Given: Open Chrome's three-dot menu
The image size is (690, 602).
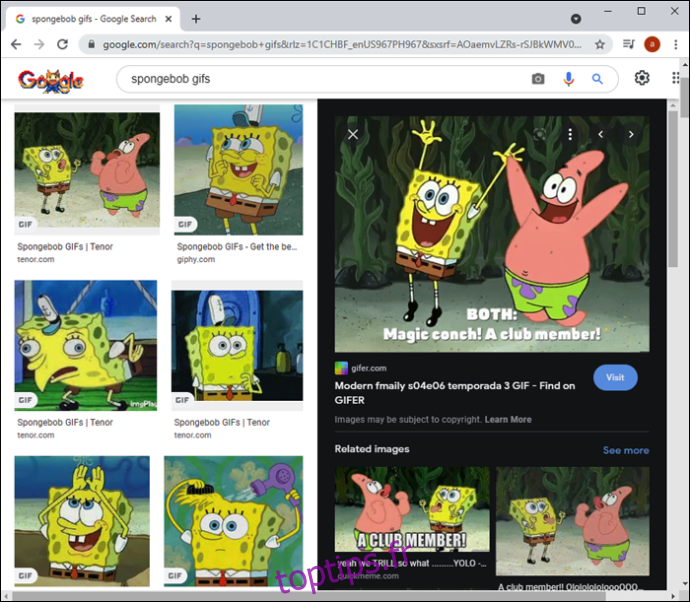Looking at the screenshot, I should (x=675, y=44).
